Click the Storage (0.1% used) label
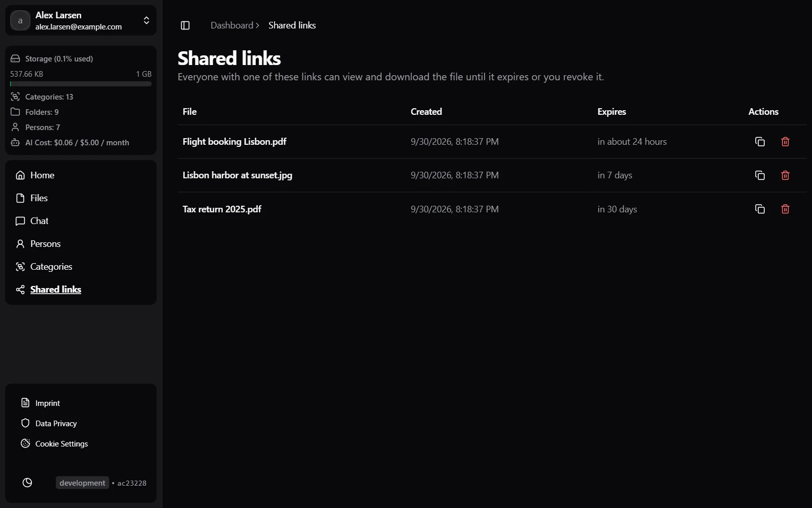Viewport: 812px width, 508px height. coord(59,58)
